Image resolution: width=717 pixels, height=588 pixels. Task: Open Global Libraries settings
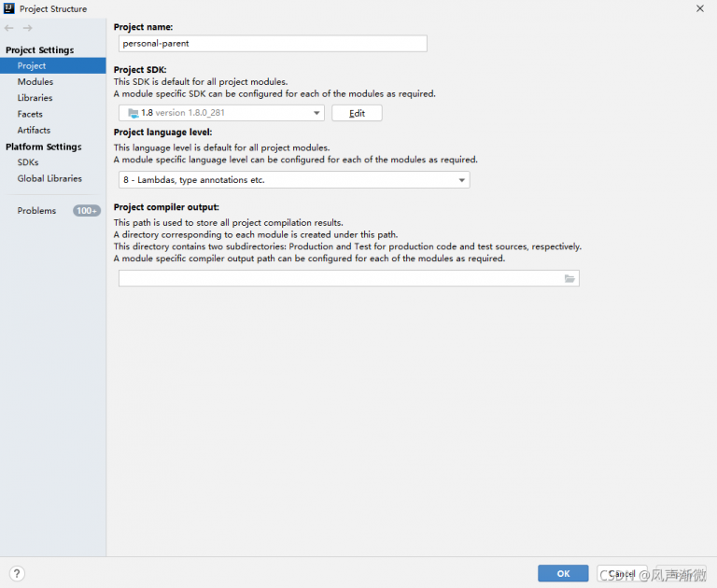pos(49,178)
